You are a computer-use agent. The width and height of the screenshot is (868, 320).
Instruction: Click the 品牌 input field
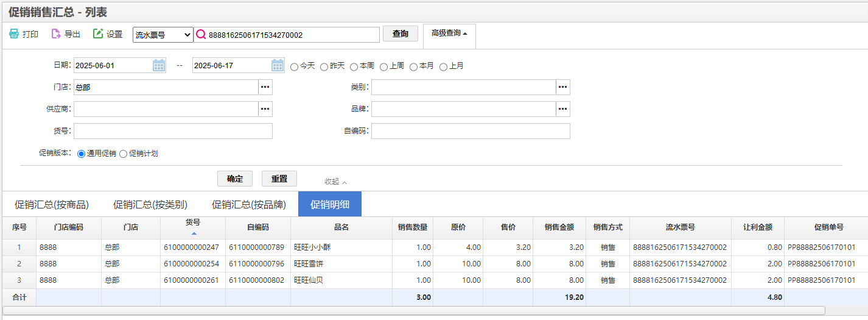(x=464, y=109)
